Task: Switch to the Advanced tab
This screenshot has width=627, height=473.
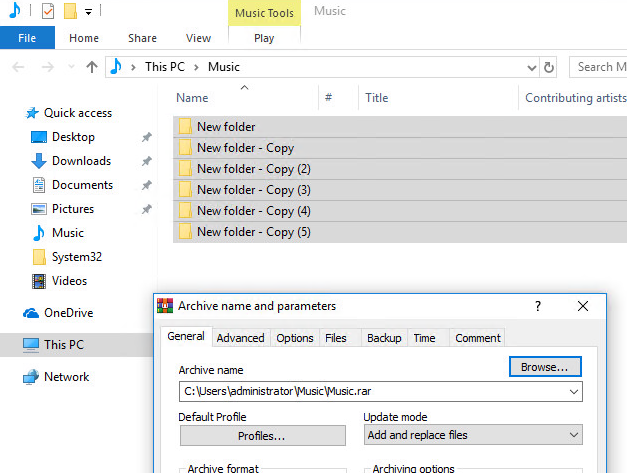Action: [x=240, y=338]
